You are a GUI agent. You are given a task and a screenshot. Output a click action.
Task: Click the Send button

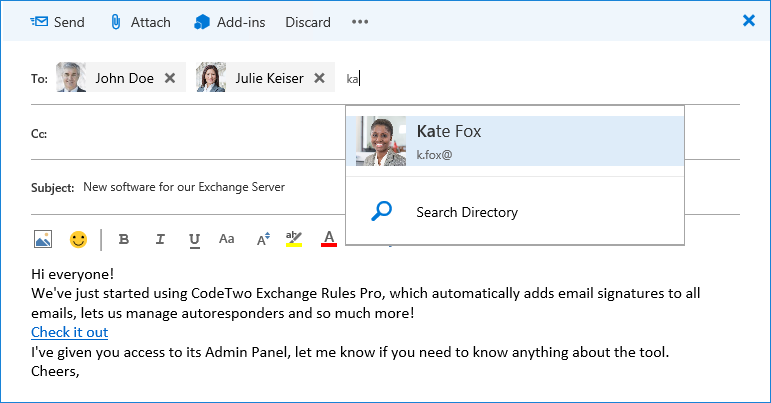(57, 22)
